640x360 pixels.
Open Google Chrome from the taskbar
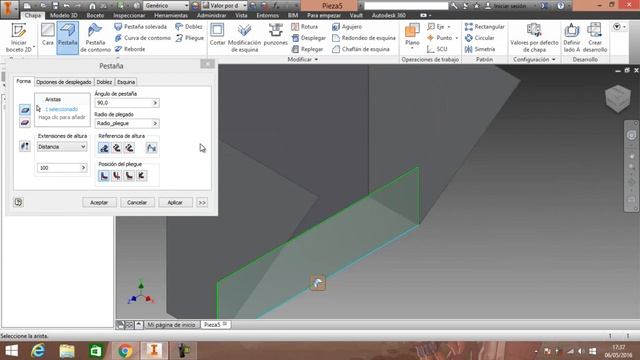coord(125,351)
